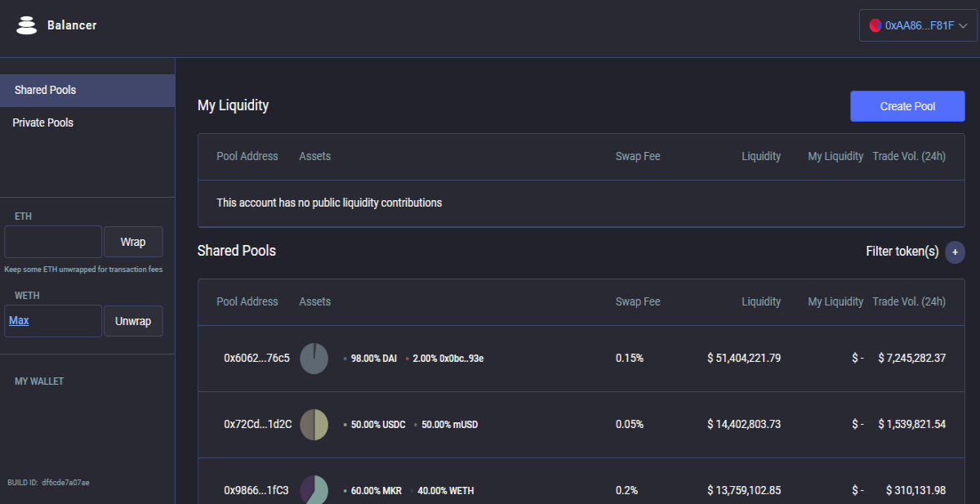
Task: Open pool 0x72Cd...1d2C row
Action: click(x=581, y=425)
